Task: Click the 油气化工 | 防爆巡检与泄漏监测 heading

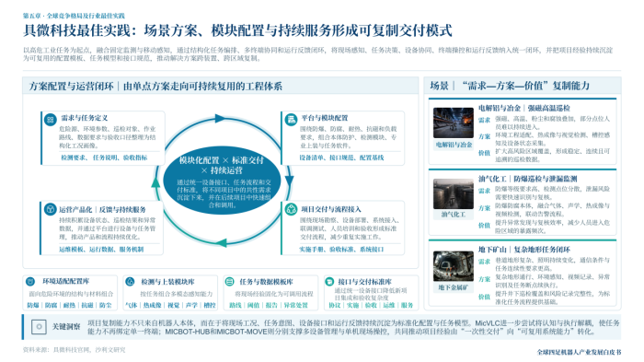Action: (528, 179)
